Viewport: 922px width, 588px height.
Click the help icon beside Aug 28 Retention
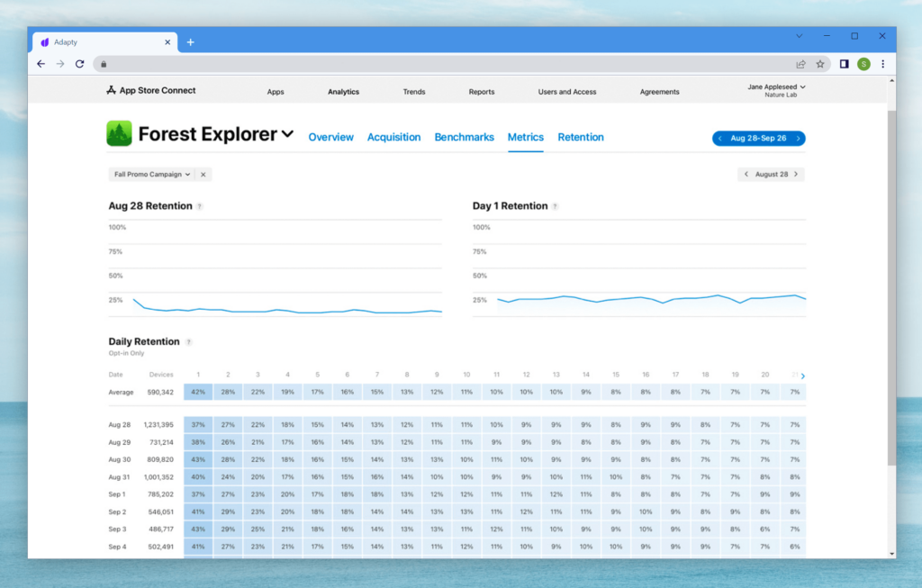coord(200,206)
